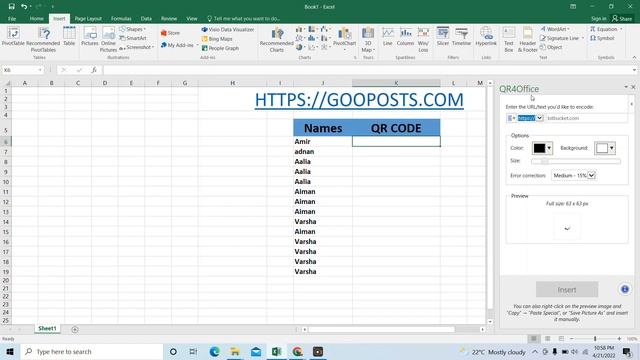Open Bing Maps add-in
Image resolution: width=640 pixels, height=360 pixels.
[x=217, y=39]
